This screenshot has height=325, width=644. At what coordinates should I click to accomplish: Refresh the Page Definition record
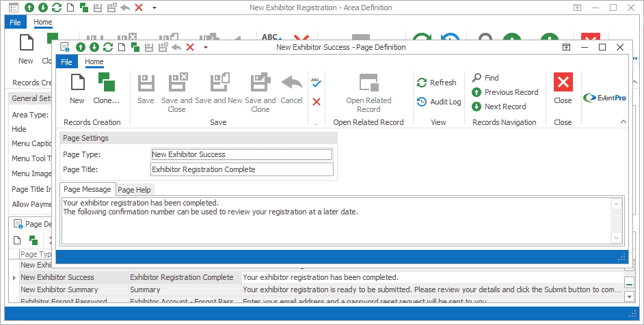(437, 83)
